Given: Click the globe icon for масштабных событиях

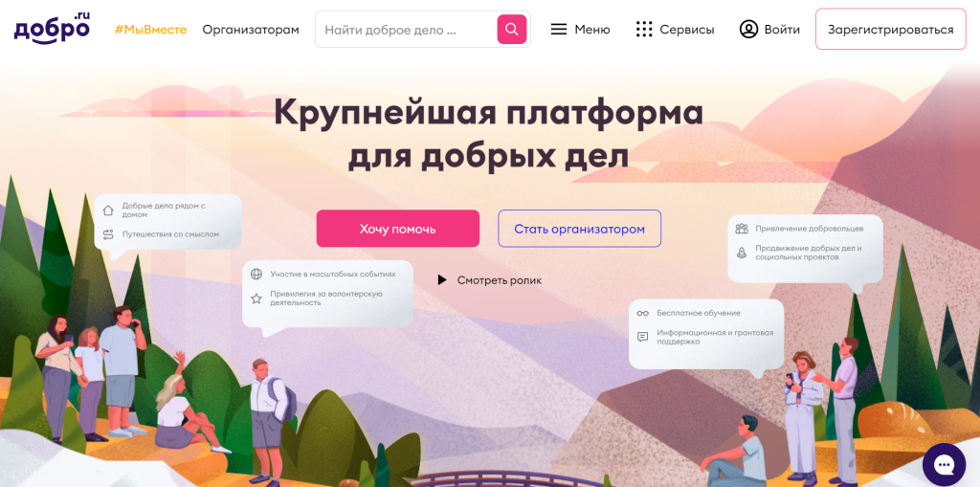Looking at the screenshot, I should point(256,274).
